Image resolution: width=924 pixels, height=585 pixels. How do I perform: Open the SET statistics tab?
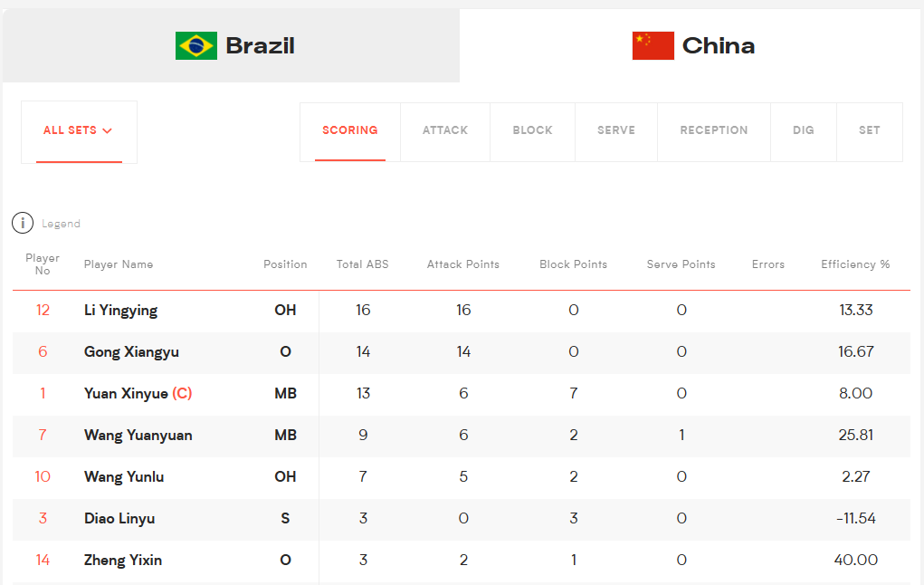tap(869, 131)
